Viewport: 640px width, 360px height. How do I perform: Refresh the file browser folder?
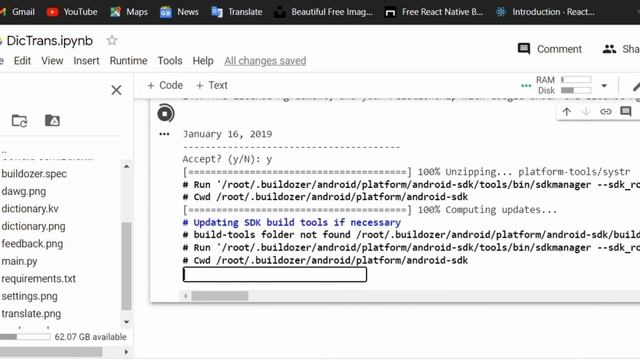point(19,121)
